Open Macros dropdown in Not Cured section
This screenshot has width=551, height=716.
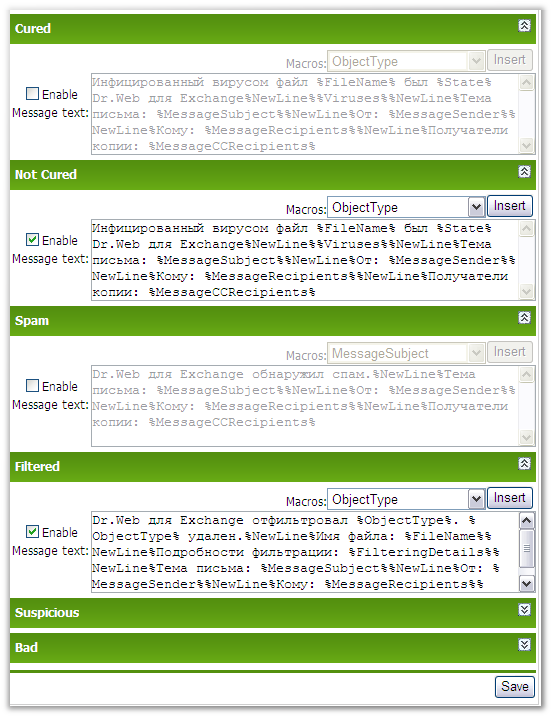406,207
